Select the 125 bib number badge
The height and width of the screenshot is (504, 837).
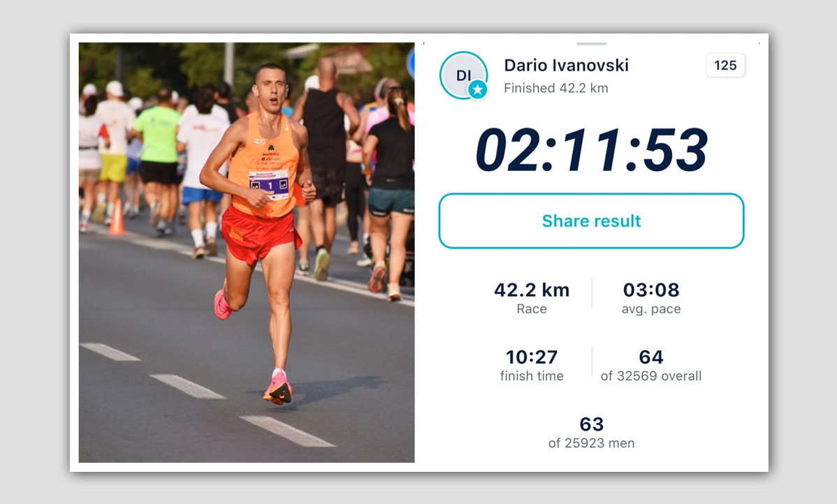pos(725,65)
